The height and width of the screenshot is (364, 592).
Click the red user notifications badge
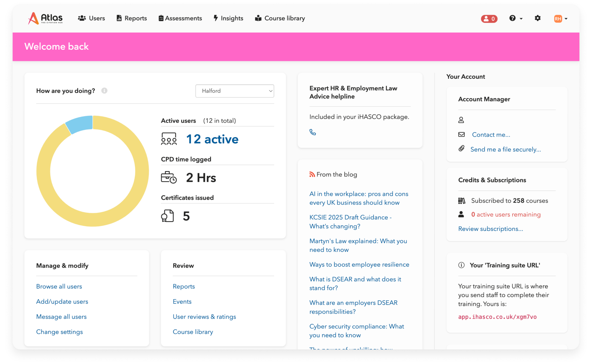489,19
